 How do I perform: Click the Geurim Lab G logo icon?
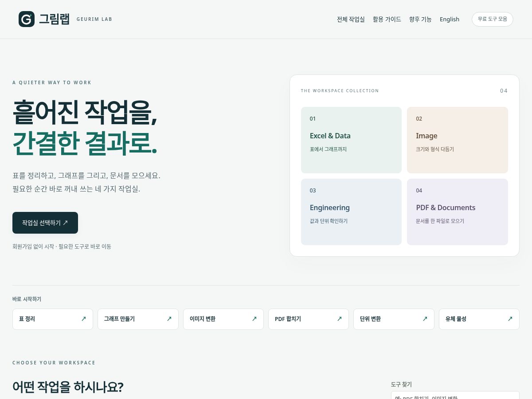(x=27, y=19)
